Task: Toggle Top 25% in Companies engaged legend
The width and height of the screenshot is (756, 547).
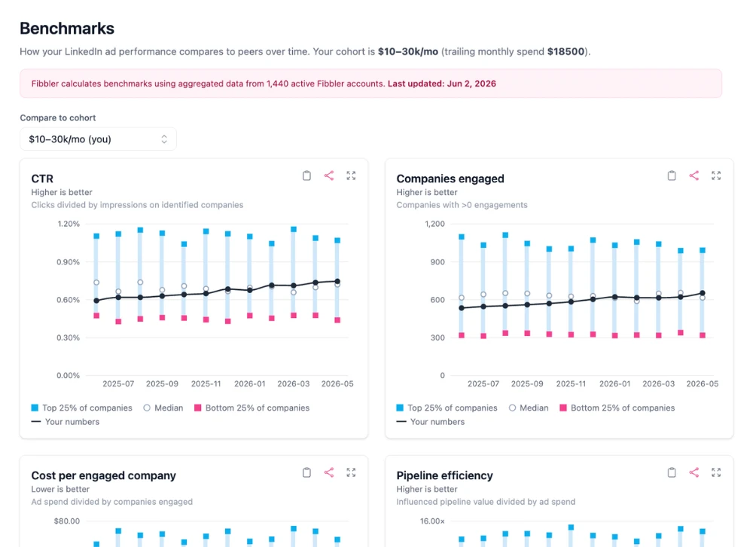Action: pyautogui.click(x=447, y=408)
